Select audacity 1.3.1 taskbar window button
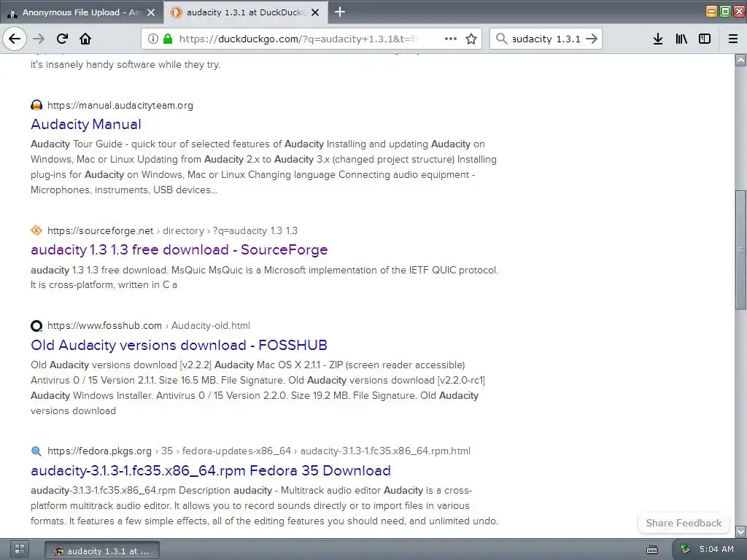This screenshot has height=560, width=747. coord(102,551)
